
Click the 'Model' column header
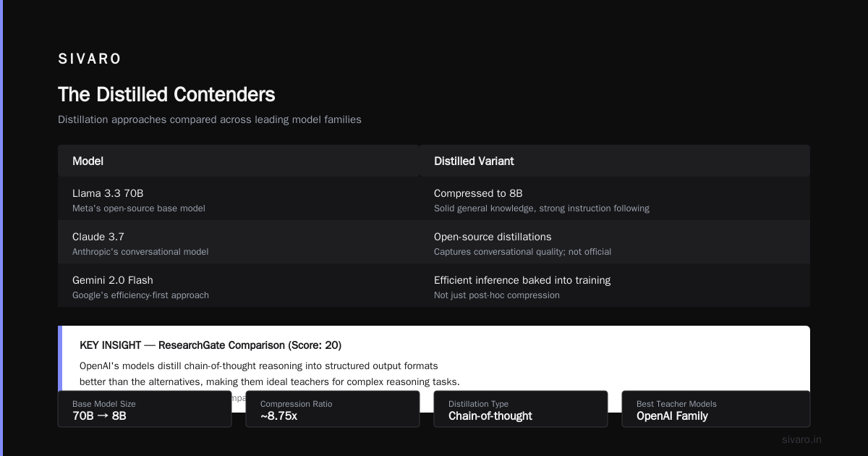pyautogui.click(x=88, y=161)
